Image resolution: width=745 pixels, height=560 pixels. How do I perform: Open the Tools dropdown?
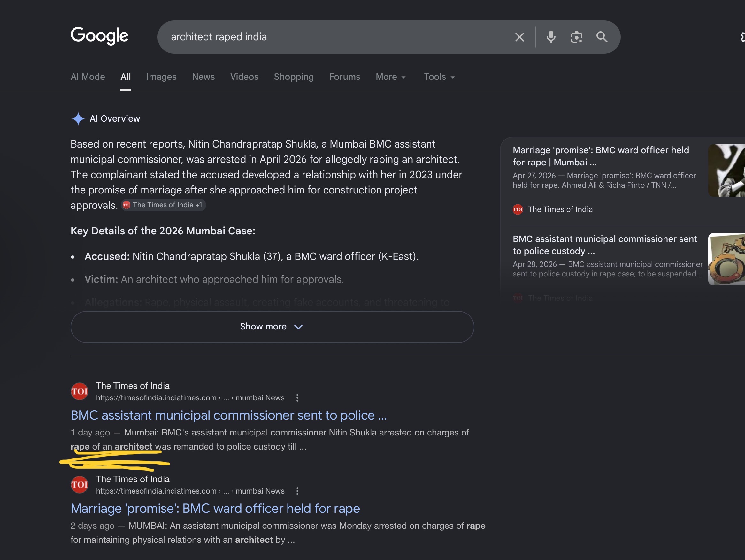click(x=439, y=77)
